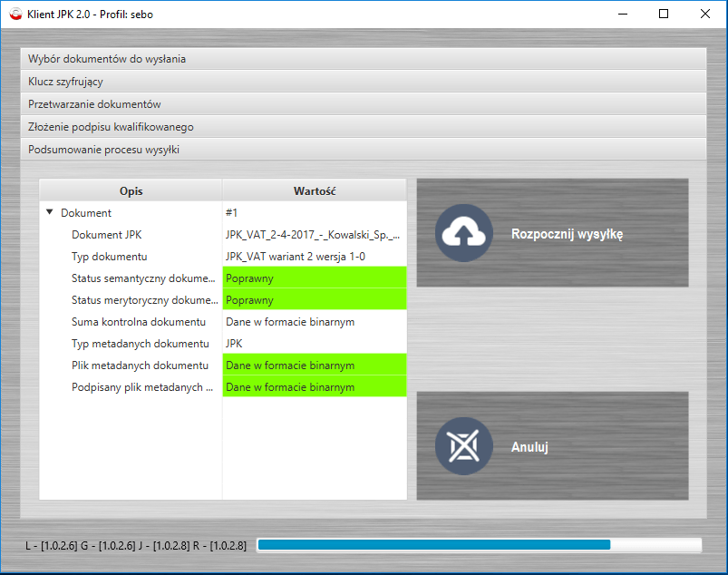Select the Podsumowanie procesu wysyłki header
Screen dimensions: 728x575
pos(363,150)
